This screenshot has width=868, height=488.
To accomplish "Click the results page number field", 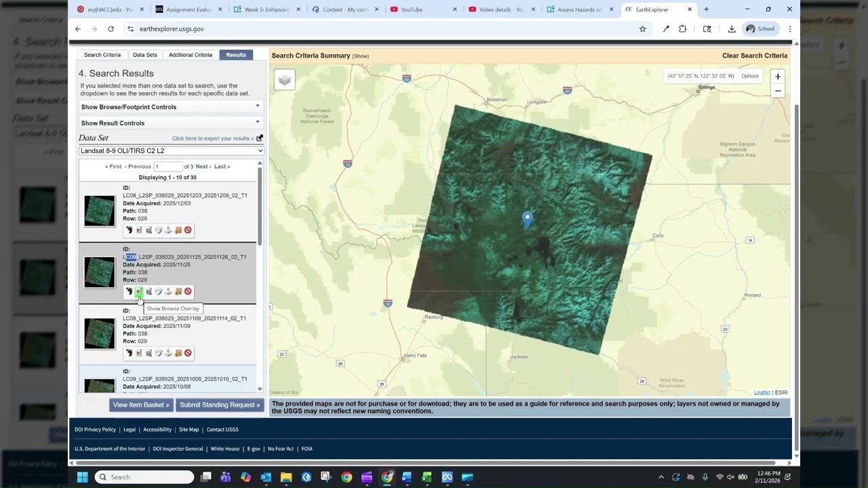I will coord(167,166).
